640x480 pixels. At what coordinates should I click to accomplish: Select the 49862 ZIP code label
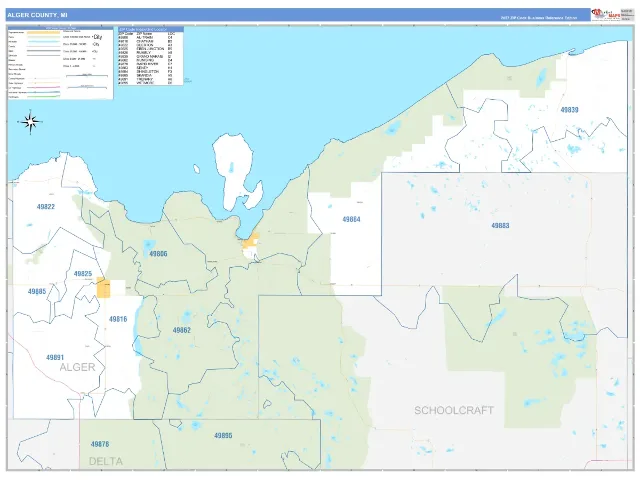tap(182, 330)
